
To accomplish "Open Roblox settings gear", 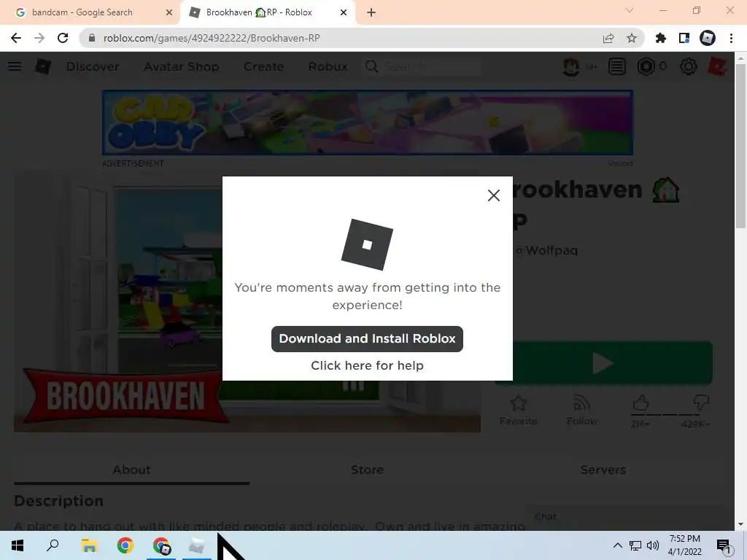I will [689, 66].
